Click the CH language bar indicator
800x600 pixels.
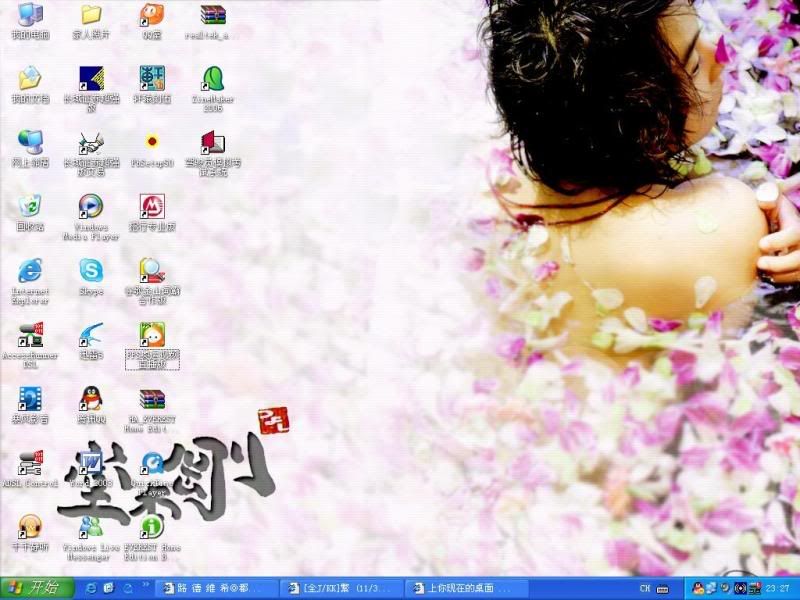(x=645, y=587)
